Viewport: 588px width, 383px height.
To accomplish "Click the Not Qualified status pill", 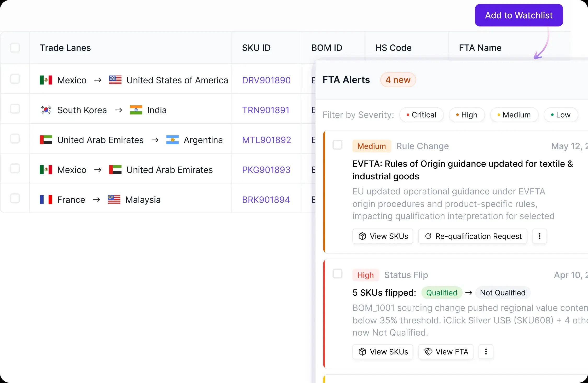I will click(x=503, y=293).
